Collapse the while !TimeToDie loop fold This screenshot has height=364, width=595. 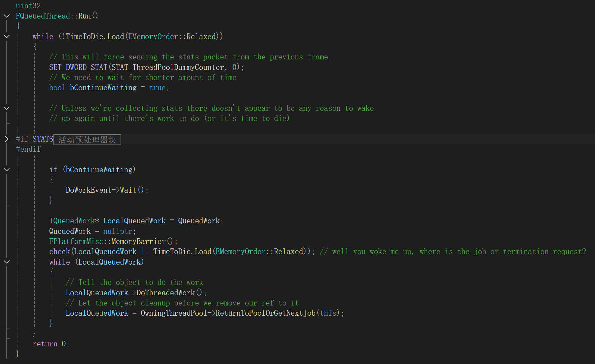point(7,36)
